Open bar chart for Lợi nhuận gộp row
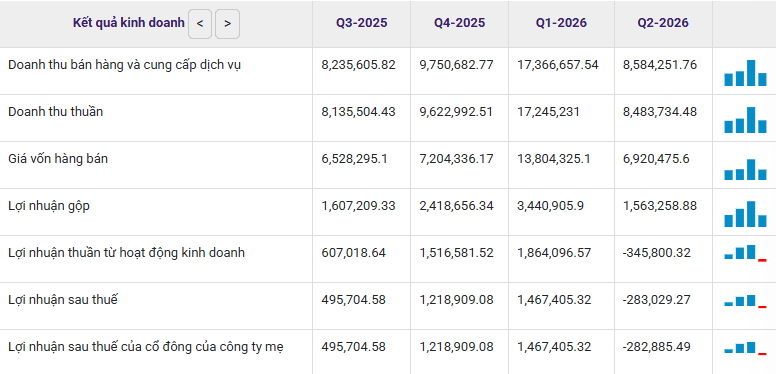776x374 pixels. 745,214
